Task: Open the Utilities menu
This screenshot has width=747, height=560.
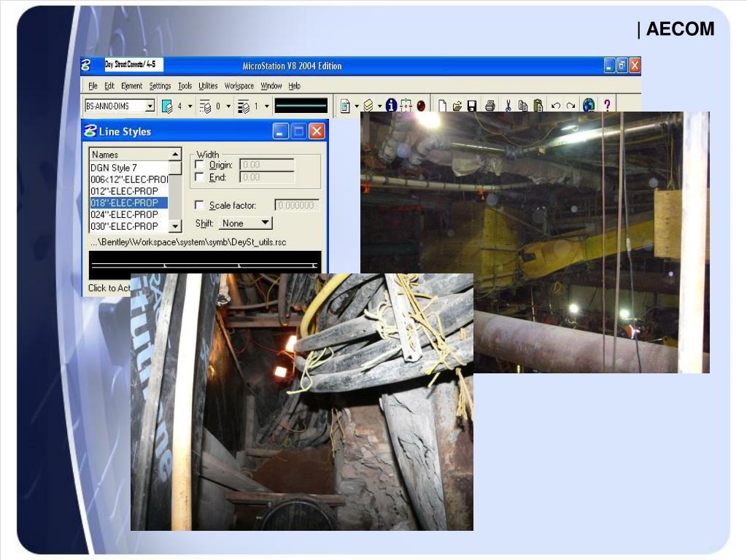Action: click(208, 86)
